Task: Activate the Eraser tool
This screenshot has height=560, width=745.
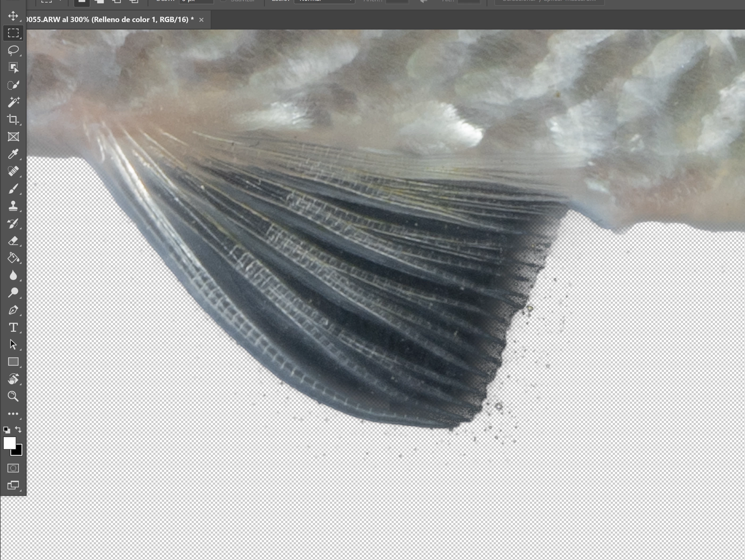Action: (13, 240)
